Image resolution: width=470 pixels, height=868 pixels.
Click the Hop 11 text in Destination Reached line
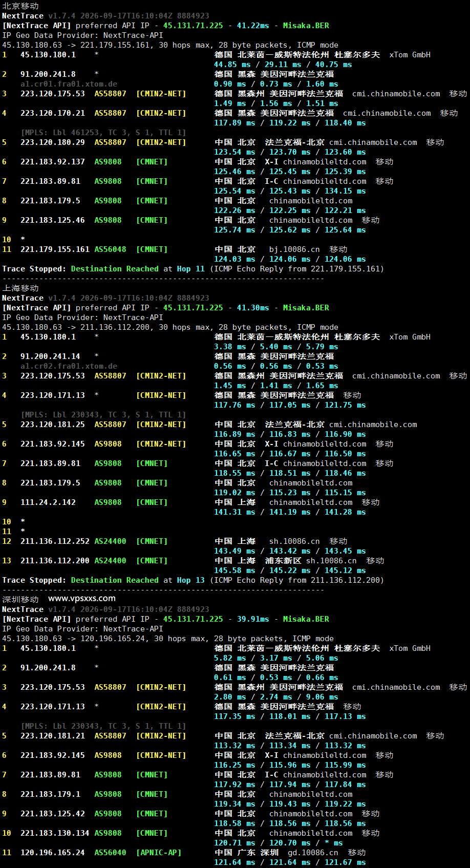190,269
